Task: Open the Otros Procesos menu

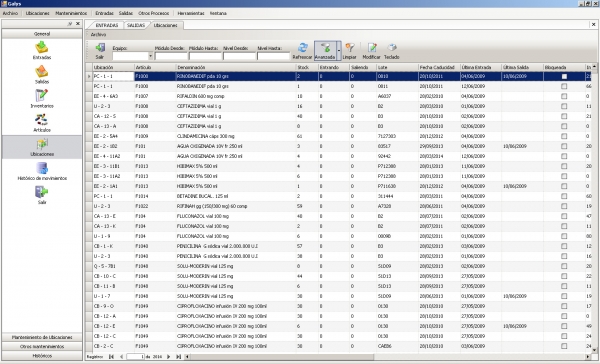Action: (153, 13)
